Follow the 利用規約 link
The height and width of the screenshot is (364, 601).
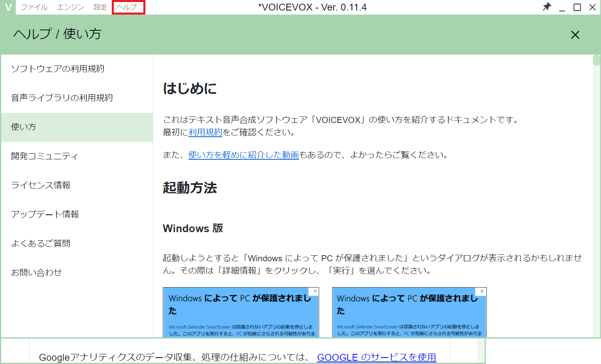click(x=205, y=132)
